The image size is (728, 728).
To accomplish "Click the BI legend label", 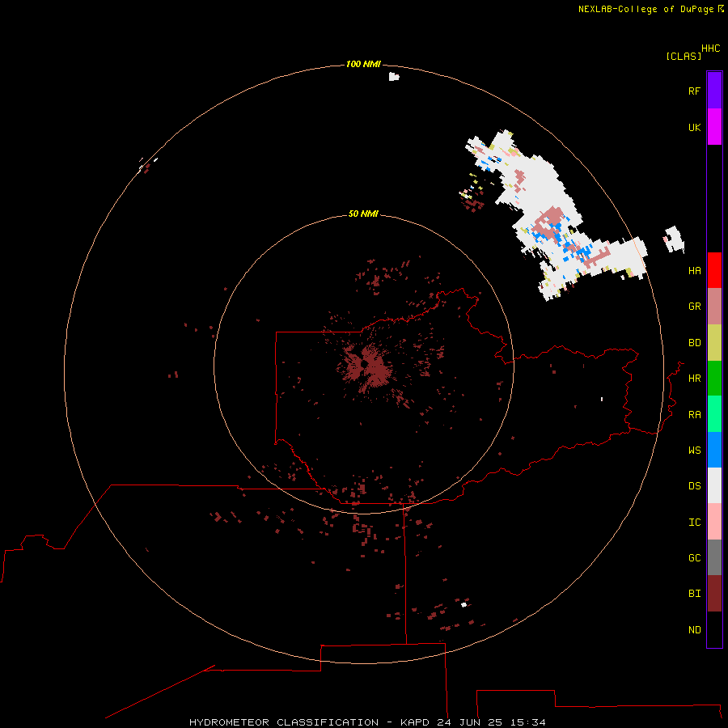I will [695, 594].
